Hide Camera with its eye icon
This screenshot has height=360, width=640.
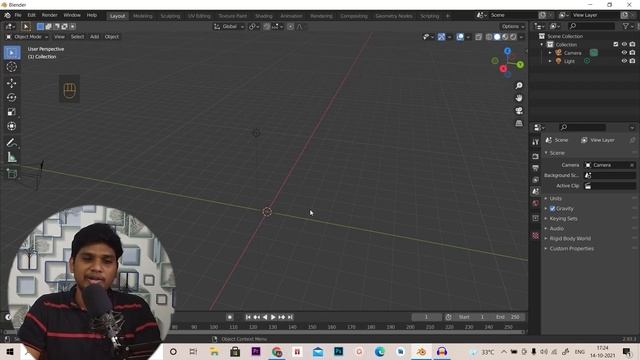click(624, 53)
